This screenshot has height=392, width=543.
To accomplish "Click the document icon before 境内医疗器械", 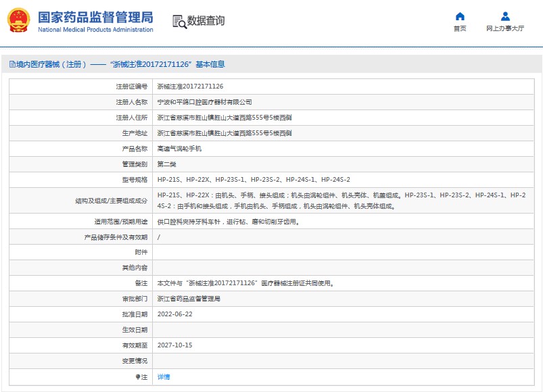I will (x=11, y=64).
